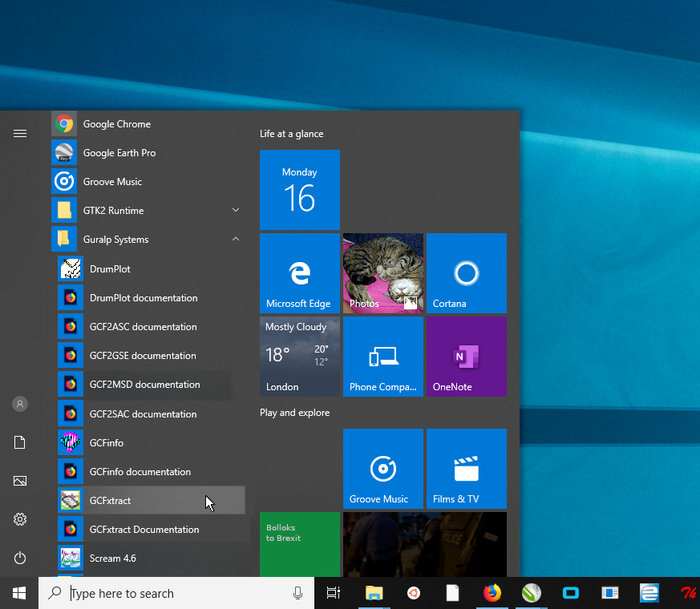
Task: Open GCFinfo documentation
Action: [x=151, y=472]
